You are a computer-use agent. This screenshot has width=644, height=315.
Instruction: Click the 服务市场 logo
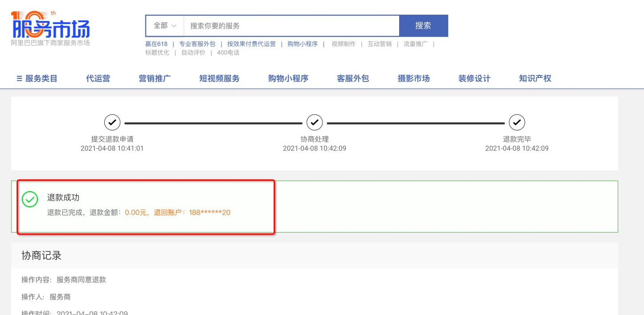coord(50,27)
